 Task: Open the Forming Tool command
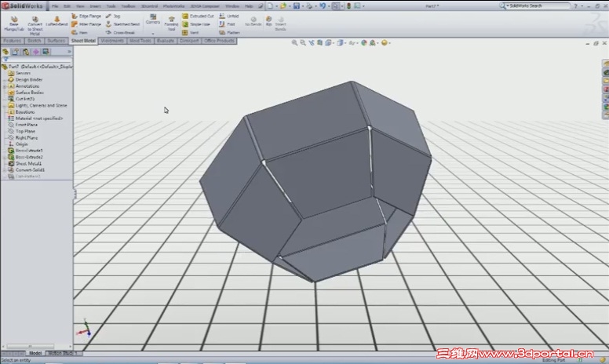tap(171, 24)
